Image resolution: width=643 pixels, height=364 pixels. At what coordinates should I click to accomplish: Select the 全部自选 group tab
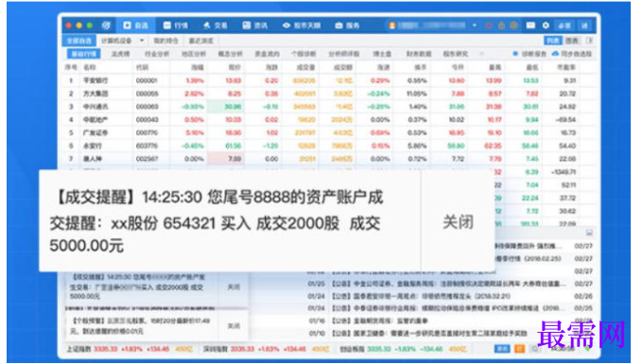[79, 41]
